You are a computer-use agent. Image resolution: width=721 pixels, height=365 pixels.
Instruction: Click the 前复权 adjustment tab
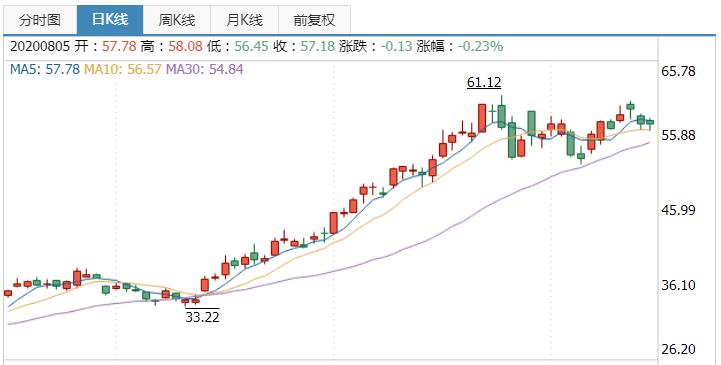315,20
